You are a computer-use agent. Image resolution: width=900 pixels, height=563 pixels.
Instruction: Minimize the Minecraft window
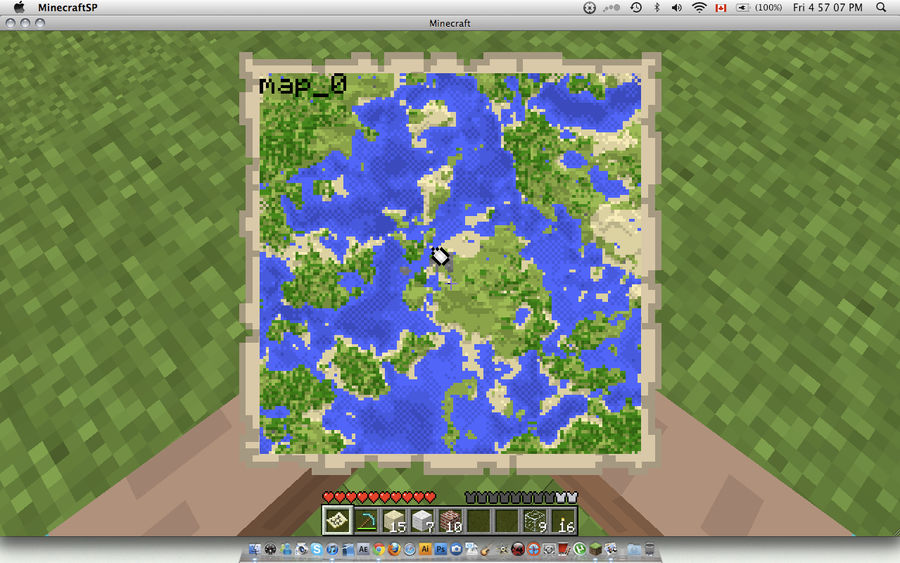pos(25,23)
